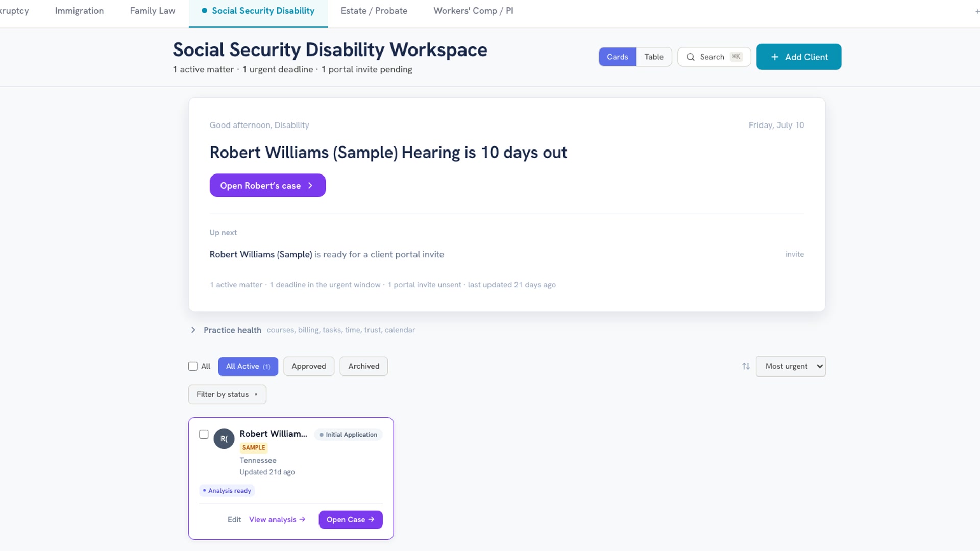The image size is (980, 551).
Task: Click the Social Security Disability Workspace title
Action: coord(330,50)
